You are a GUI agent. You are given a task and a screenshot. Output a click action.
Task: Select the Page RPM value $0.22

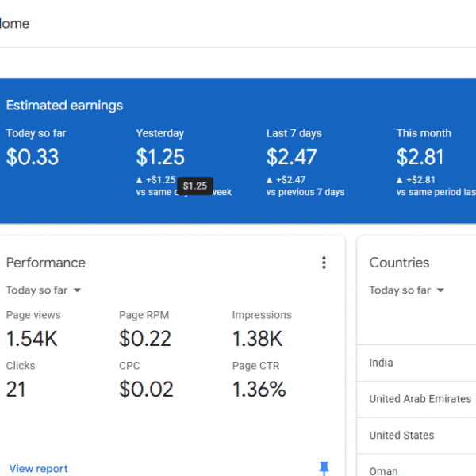[x=145, y=339]
